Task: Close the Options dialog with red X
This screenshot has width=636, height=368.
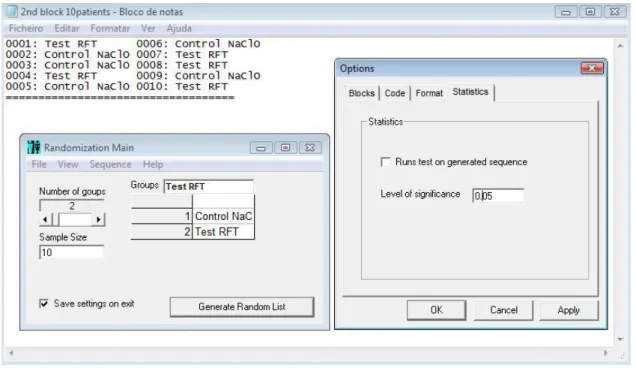Action: pyautogui.click(x=592, y=68)
